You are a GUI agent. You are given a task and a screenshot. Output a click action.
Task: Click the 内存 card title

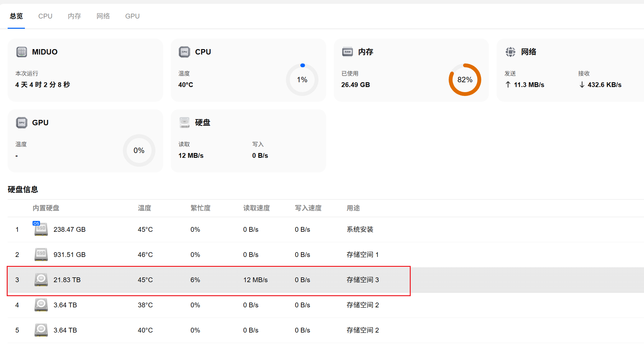pos(366,52)
